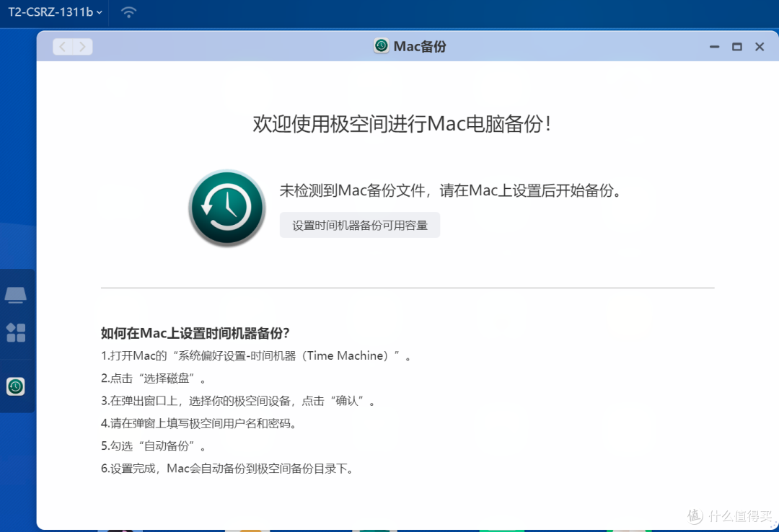Click step 2 点击“选择磁盘”

point(153,378)
